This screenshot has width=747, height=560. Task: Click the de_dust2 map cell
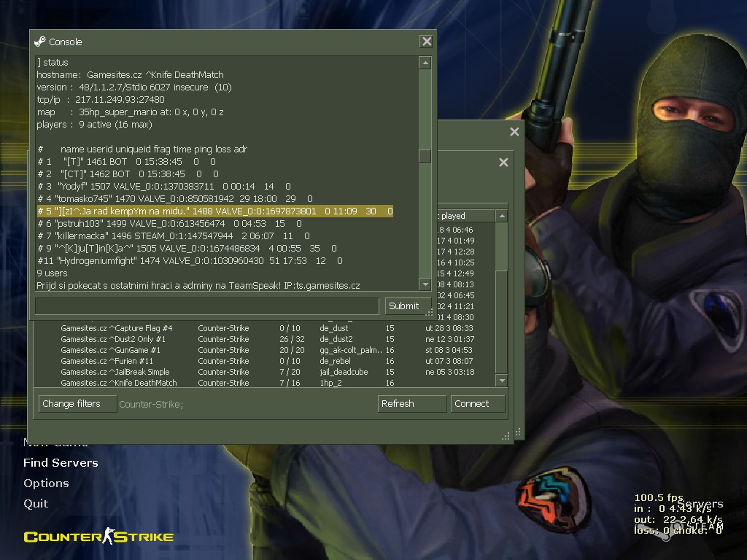(336, 339)
